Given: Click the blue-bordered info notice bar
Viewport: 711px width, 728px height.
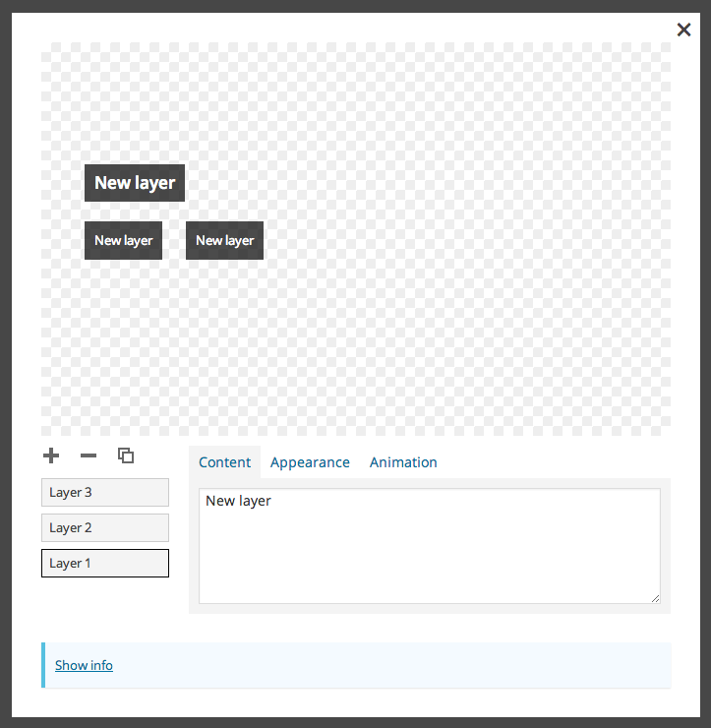Looking at the screenshot, I should pos(356,665).
